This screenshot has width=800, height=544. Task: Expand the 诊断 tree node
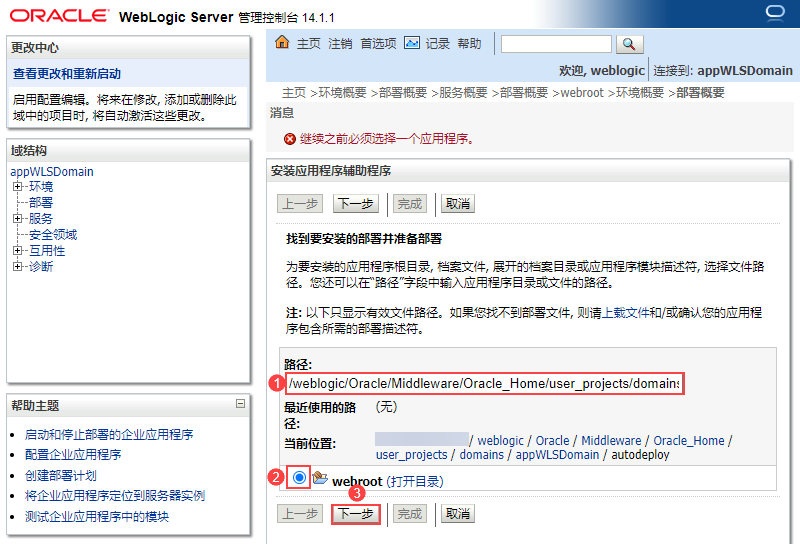click(17, 266)
